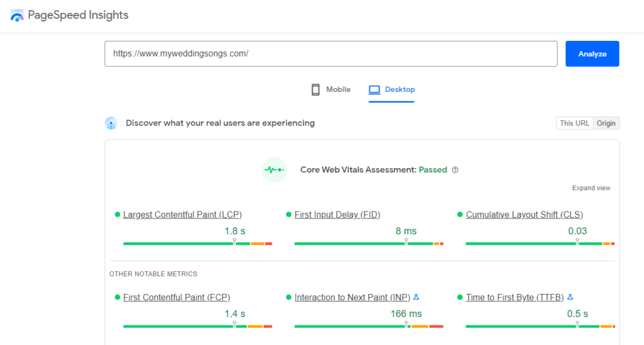Image resolution: width=644 pixels, height=345 pixels.
Task: Click the PageSpeed Insights title text
Action: tap(78, 15)
